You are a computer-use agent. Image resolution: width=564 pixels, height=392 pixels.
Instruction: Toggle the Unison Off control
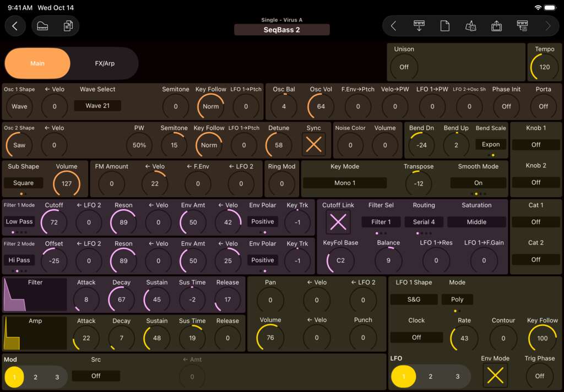(404, 67)
